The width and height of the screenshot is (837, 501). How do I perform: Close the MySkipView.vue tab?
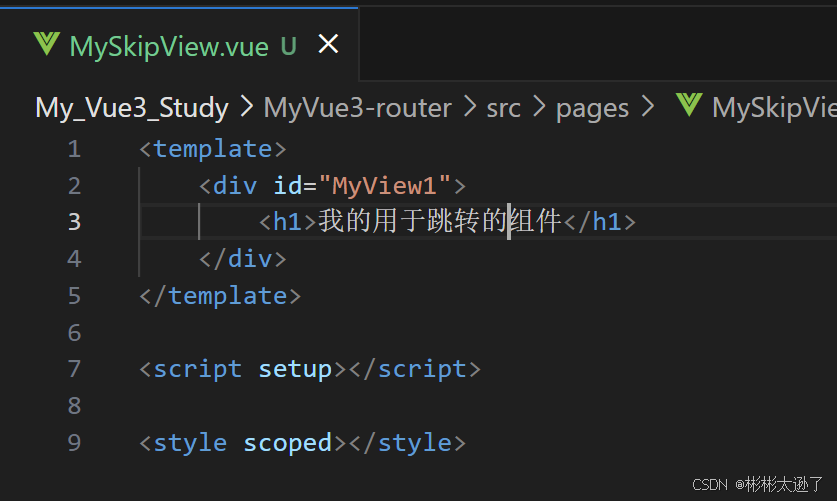[328, 44]
